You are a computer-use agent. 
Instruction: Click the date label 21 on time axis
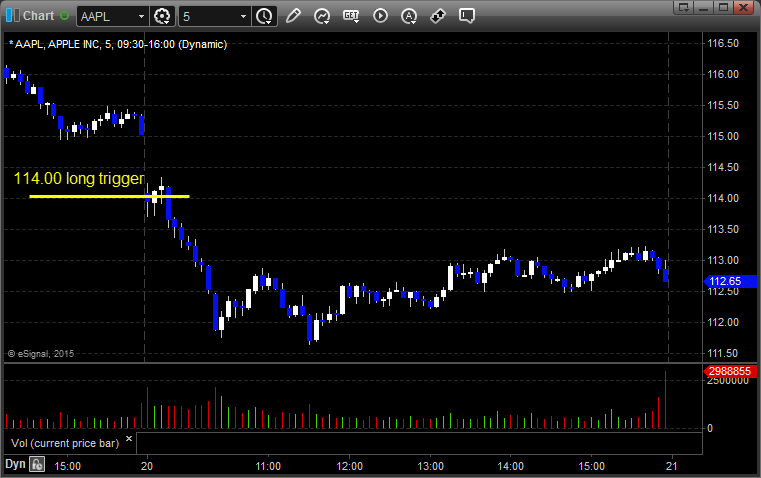(x=671, y=466)
